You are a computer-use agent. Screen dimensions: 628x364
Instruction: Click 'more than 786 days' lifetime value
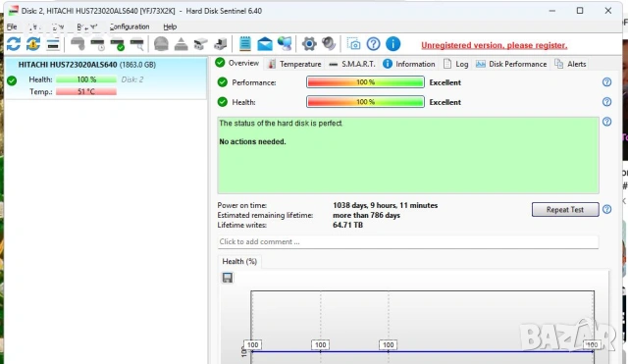(x=366, y=216)
